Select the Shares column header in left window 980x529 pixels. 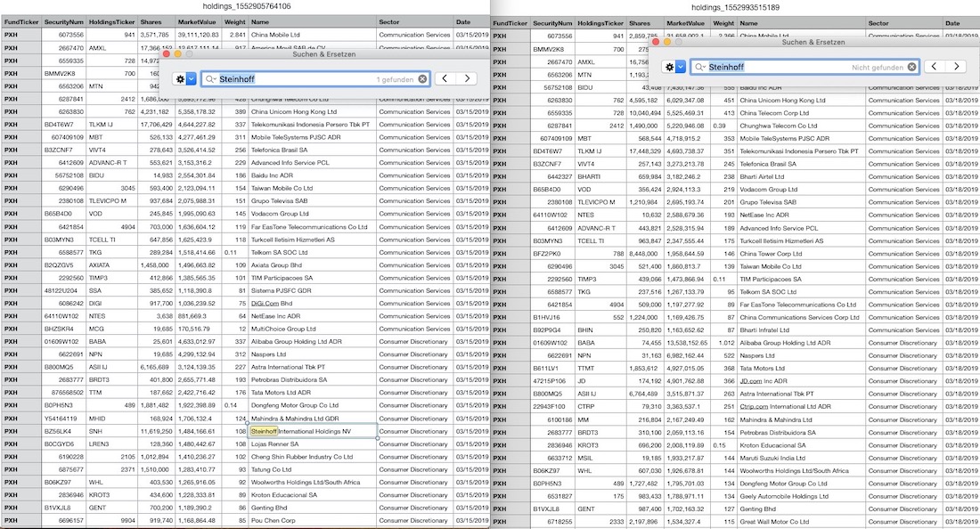[156, 22]
